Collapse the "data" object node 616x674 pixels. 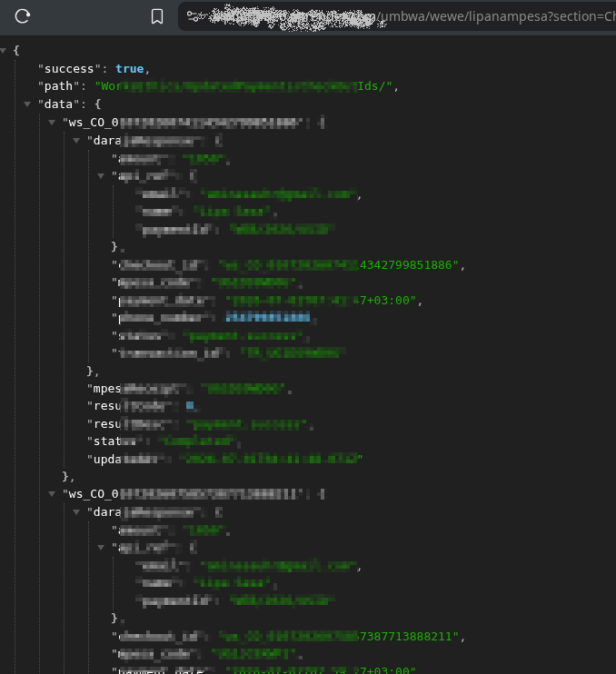pyautogui.click(x=27, y=104)
